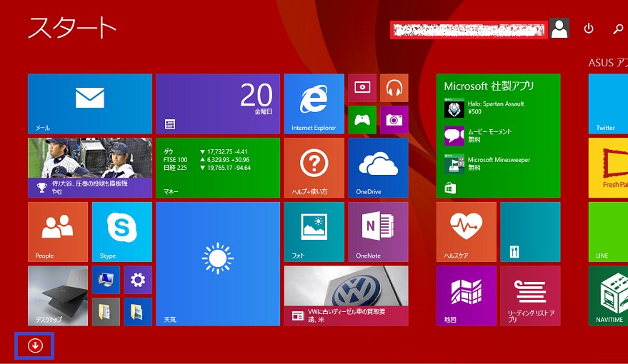Launch the OneNote tile
Viewport: 628px width, 364px height.
tap(378, 231)
